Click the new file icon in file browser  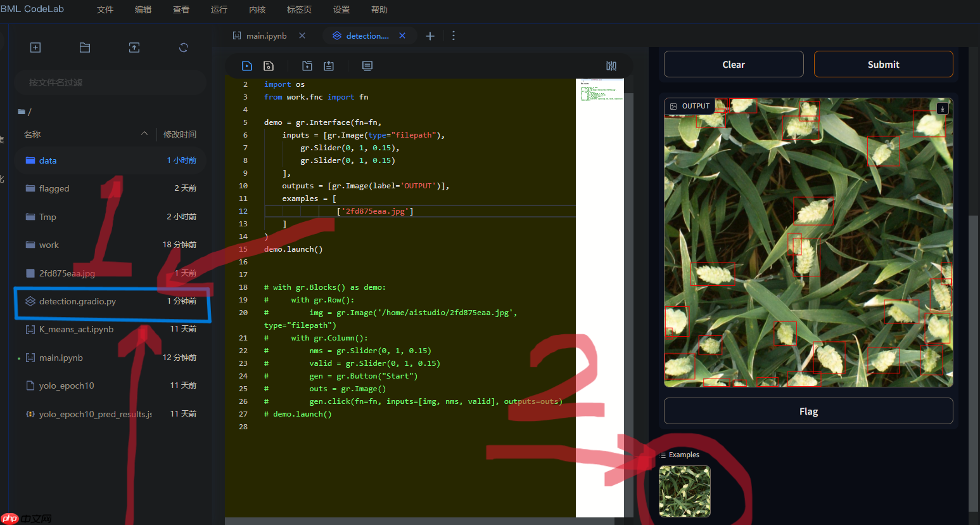[35, 48]
